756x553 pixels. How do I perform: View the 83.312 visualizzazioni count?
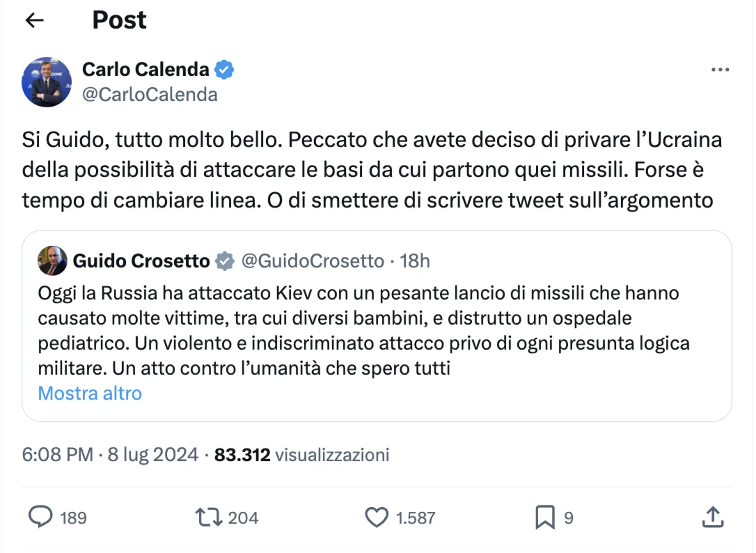click(302, 455)
